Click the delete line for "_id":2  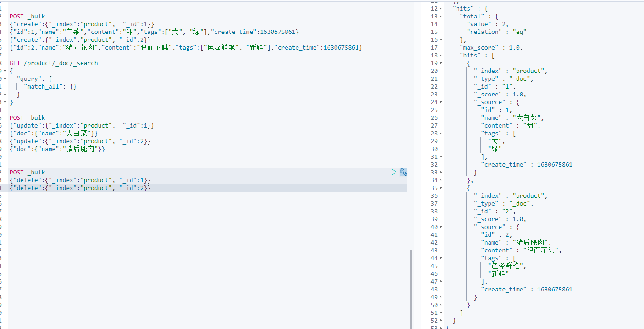click(80, 188)
